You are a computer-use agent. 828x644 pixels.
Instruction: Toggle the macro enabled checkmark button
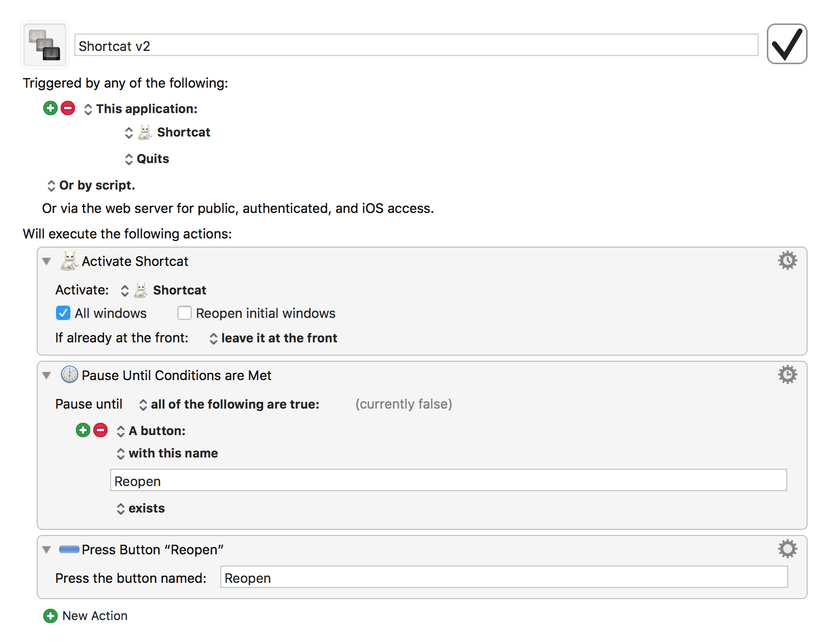tap(787, 44)
